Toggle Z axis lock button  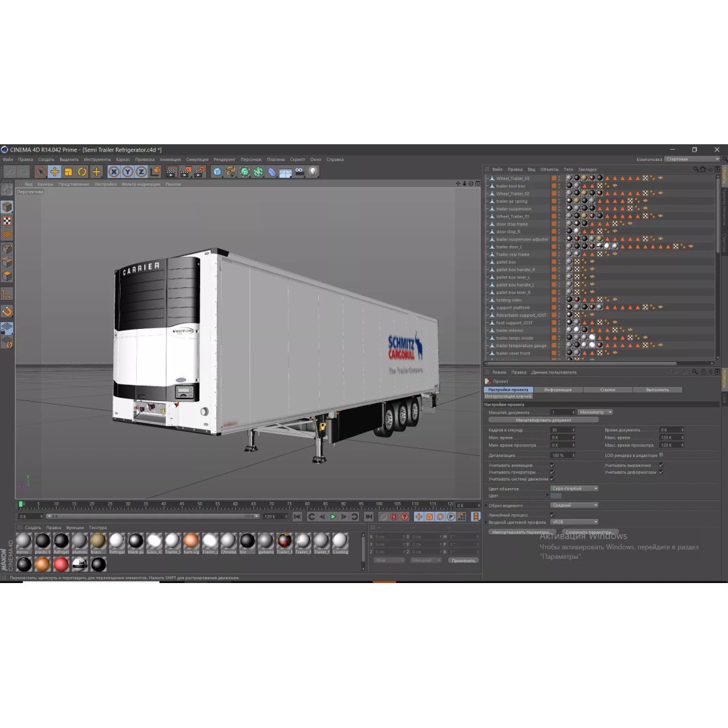coord(141,172)
